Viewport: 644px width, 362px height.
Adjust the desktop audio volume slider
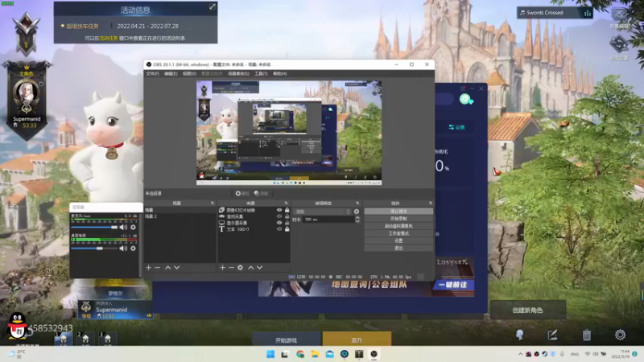[95, 249]
